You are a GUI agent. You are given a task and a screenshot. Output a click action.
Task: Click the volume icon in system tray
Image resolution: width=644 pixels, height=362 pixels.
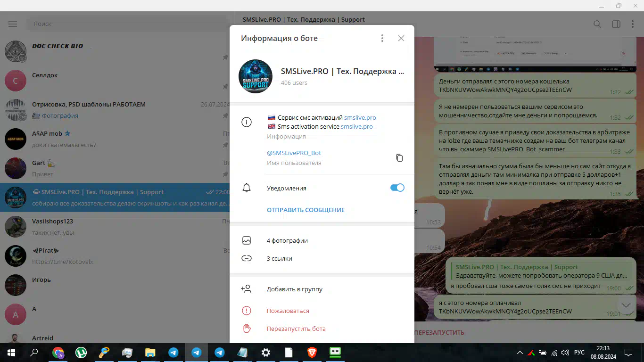[x=566, y=353]
